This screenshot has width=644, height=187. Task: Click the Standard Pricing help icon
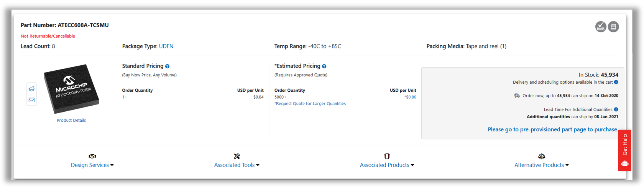[168, 66]
